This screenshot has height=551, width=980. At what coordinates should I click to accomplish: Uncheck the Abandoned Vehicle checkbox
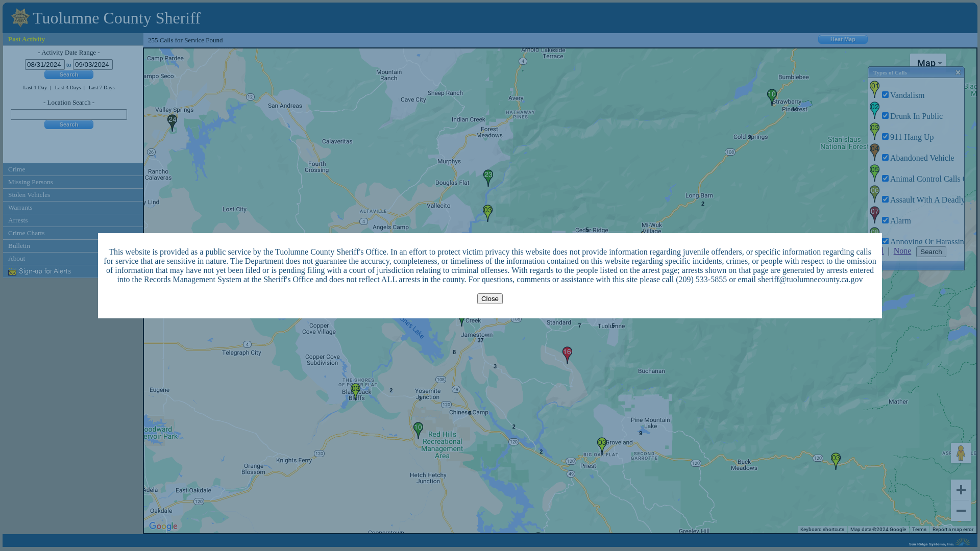pyautogui.click(x=885, y=158)
